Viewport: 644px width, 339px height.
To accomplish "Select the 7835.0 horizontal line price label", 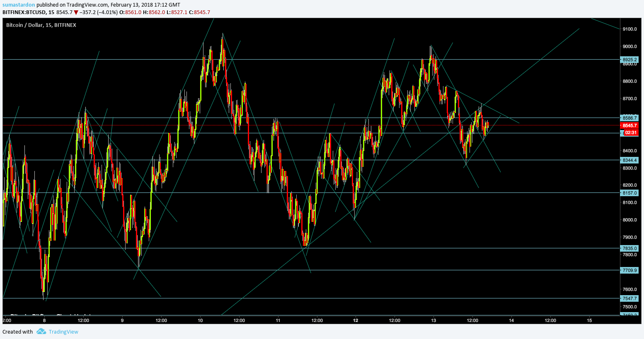I will (x=630, y=248).
